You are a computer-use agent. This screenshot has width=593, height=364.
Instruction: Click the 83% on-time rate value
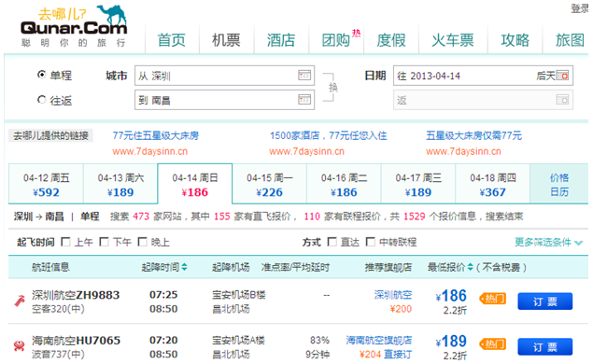pyautogui.click(x=319, y=340)
